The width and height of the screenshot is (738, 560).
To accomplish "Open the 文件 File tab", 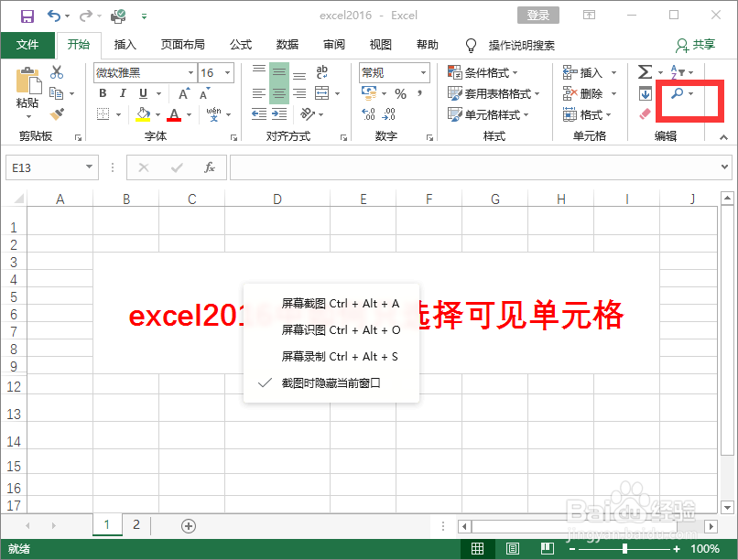I will pyautogui.click(x=27, y=45).
